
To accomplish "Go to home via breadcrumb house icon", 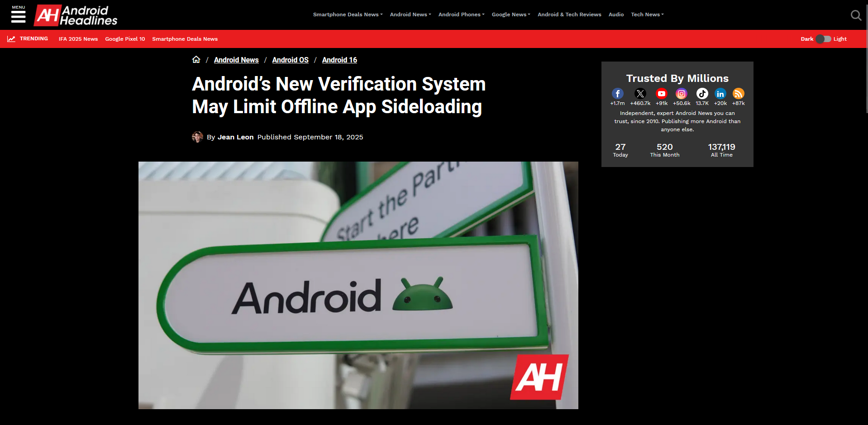I will [196, 60].
